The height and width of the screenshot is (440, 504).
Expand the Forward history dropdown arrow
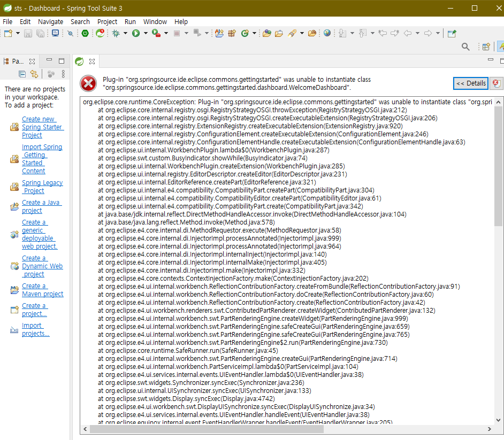point(438,33)
